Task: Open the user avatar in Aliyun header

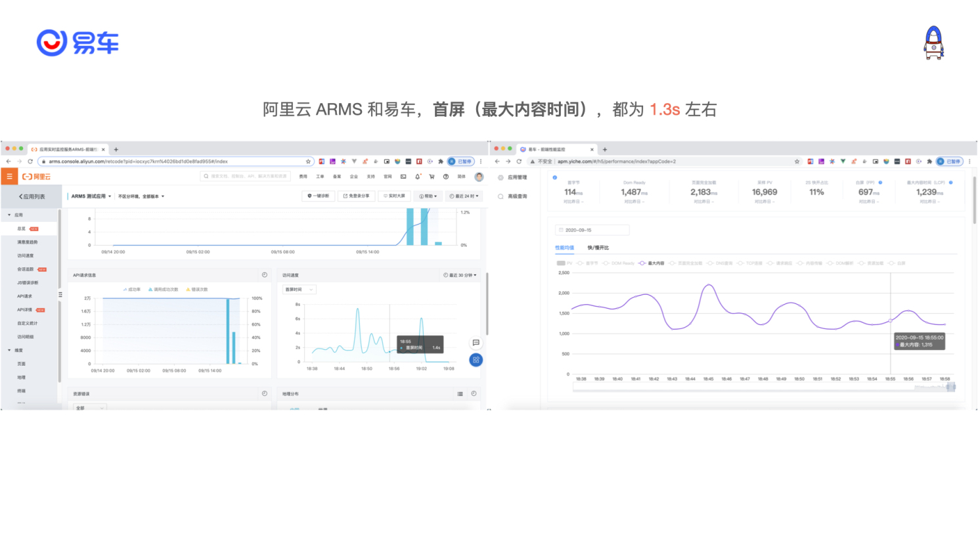Action: 479,177
